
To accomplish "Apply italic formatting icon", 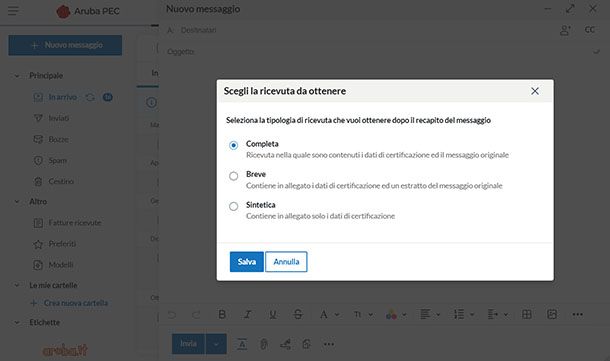I will point(247,314).
